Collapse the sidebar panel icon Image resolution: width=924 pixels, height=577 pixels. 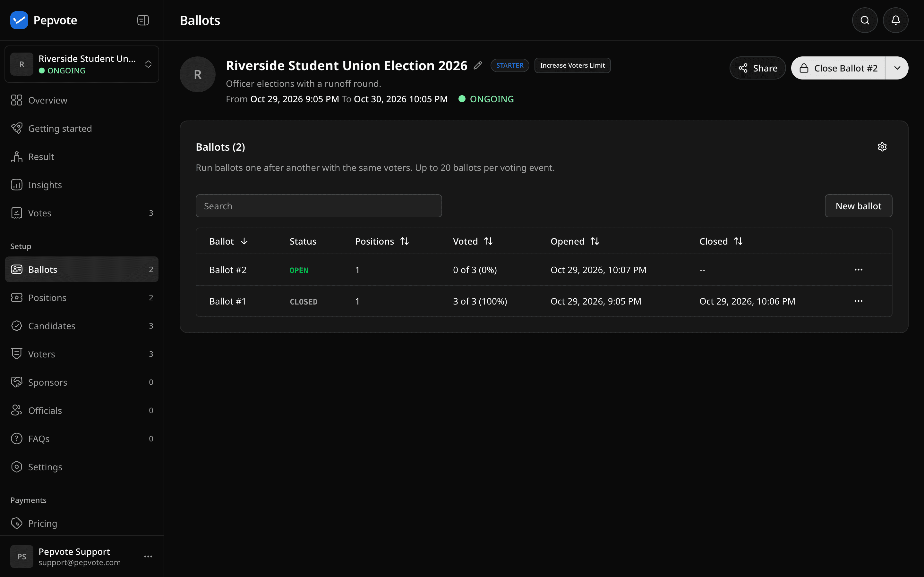(143, 20)
